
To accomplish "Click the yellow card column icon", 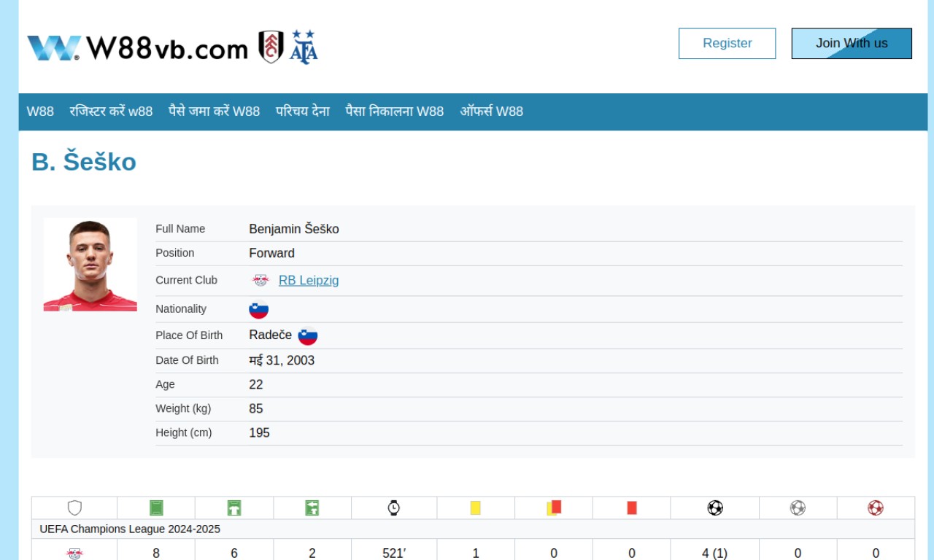I will pyautogui.click(x=476, y=507).
